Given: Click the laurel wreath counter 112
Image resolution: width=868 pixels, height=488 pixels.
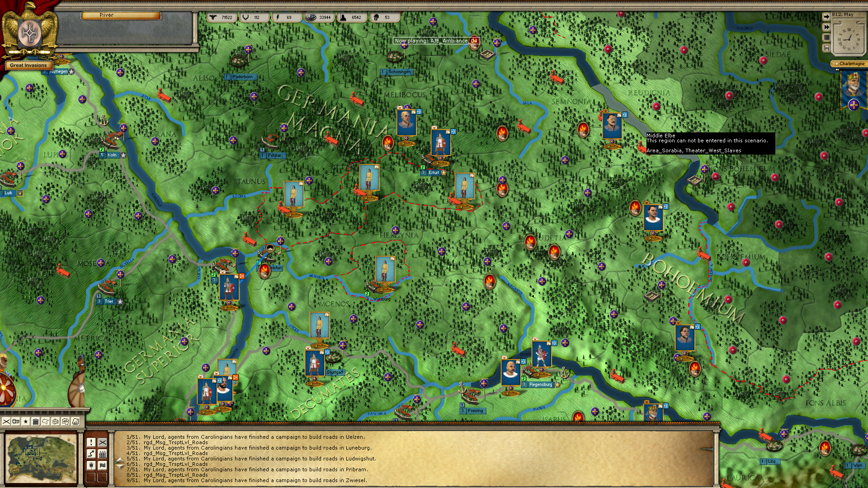Looking at the screenshot, I should (254, 18).
